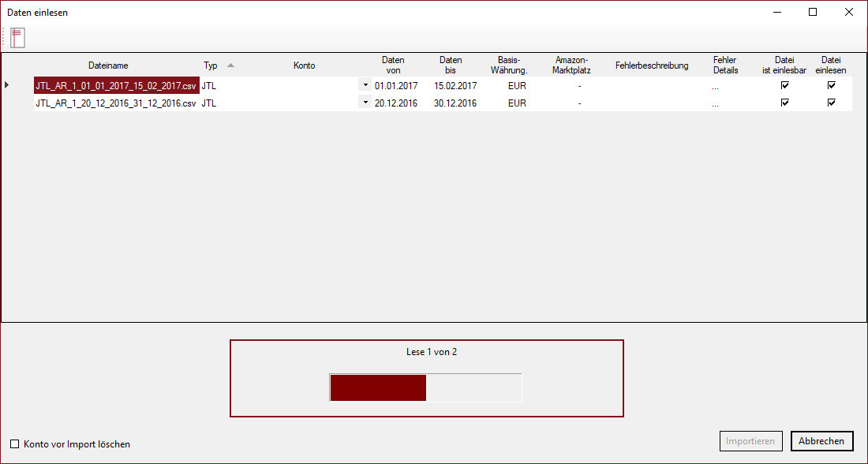Image resolution: width=868 pixels, height=464 pixels.
Task: Sort by the Dateiname column header
Action: point(108,65)
